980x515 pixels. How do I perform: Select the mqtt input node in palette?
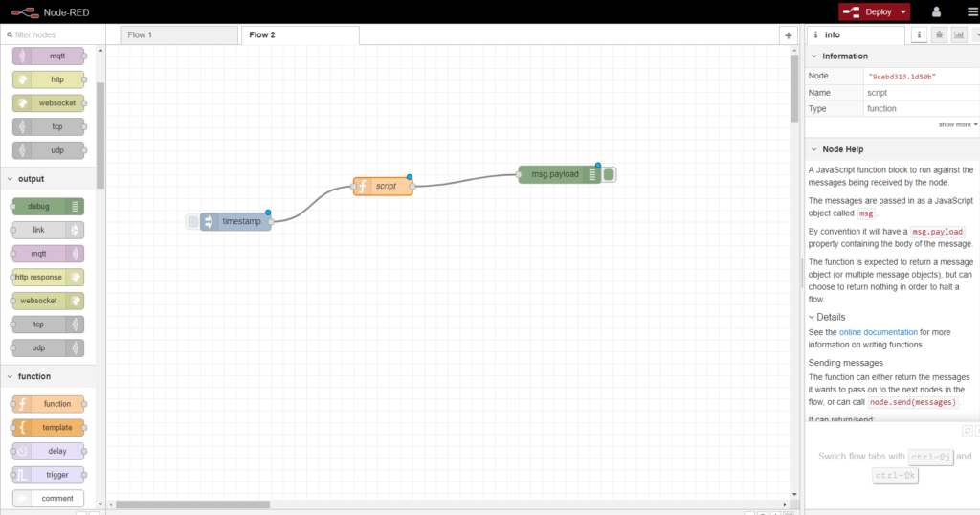tap(49, 56)
